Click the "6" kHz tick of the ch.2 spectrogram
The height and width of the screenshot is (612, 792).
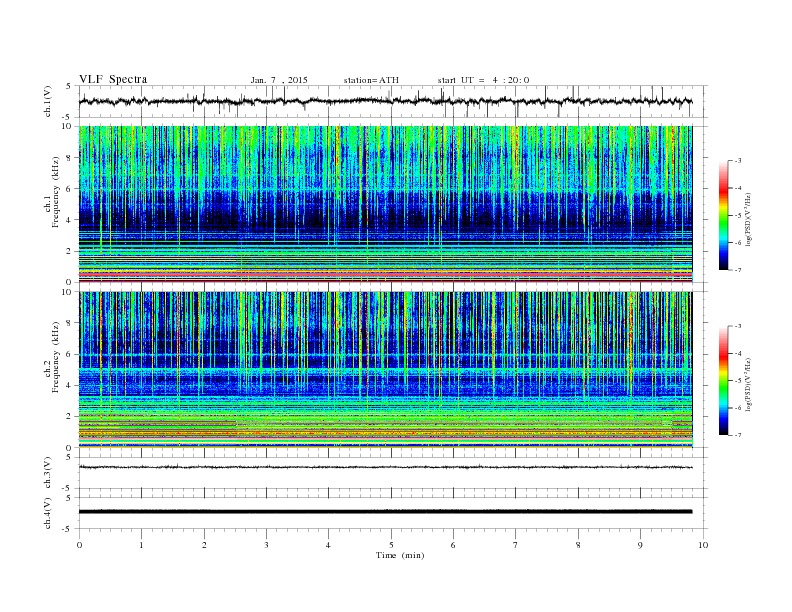coord(69,354)
